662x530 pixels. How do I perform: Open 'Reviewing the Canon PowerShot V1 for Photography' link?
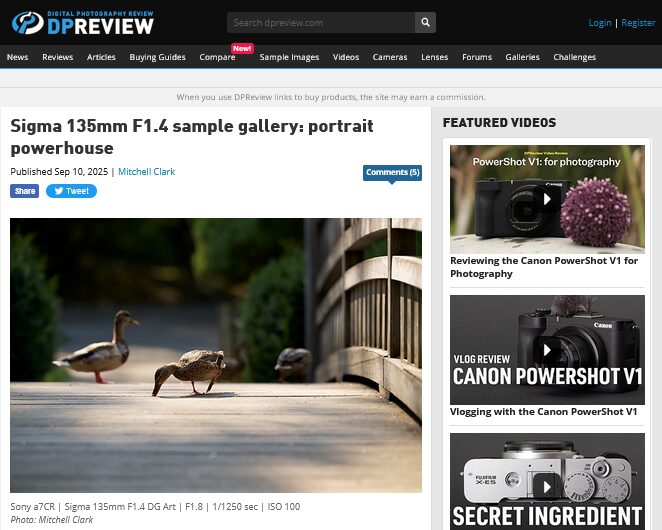[x=544, y=267]
